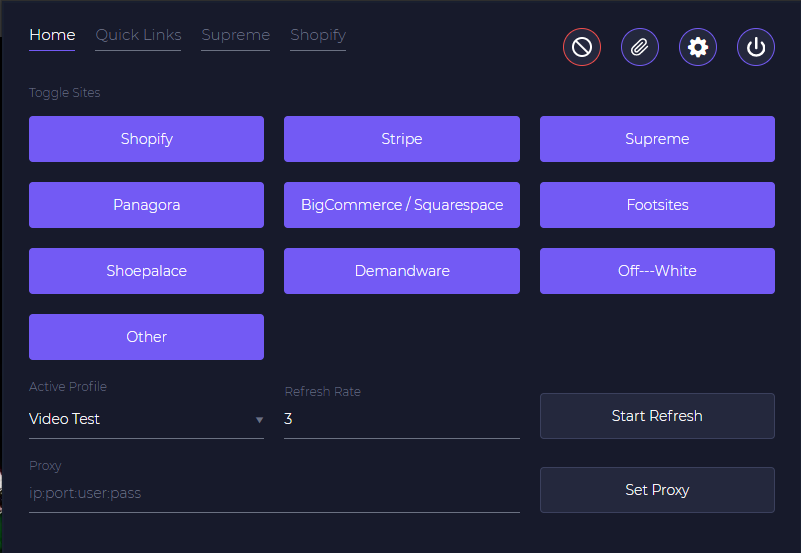The width and height of the screenshot is (801, 553).
Task: Open settings via the gear icon
Action: point(698,47)
